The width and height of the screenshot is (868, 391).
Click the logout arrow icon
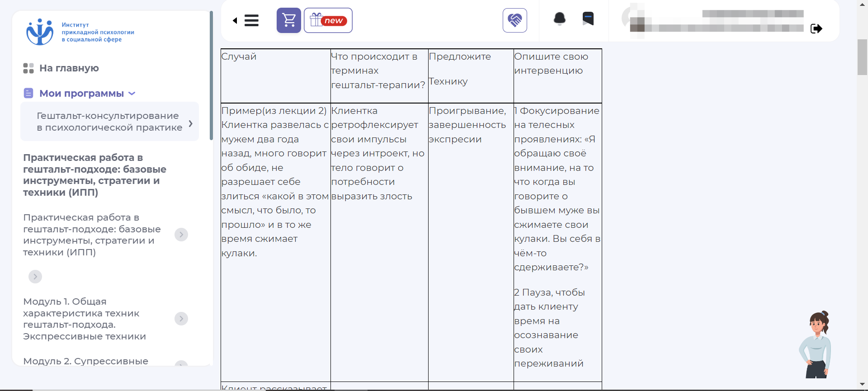tap(816, 28)
